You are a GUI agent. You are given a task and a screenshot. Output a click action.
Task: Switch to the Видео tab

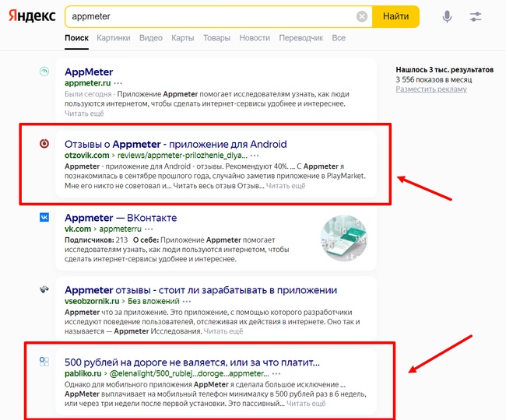pos(151,38)
